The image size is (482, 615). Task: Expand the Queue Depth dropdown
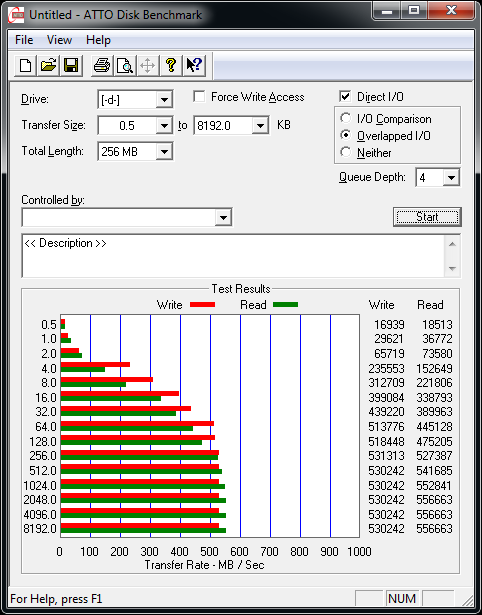451,178
